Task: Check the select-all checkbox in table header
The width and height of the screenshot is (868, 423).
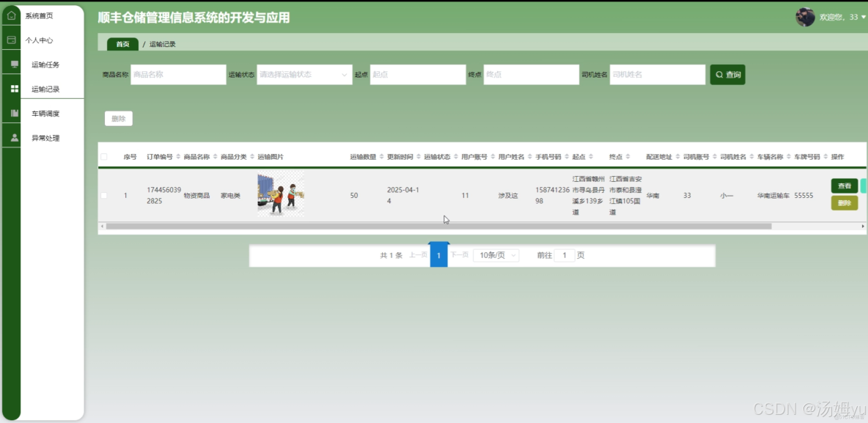Action: pyautogui.click(x=103, y=156)
